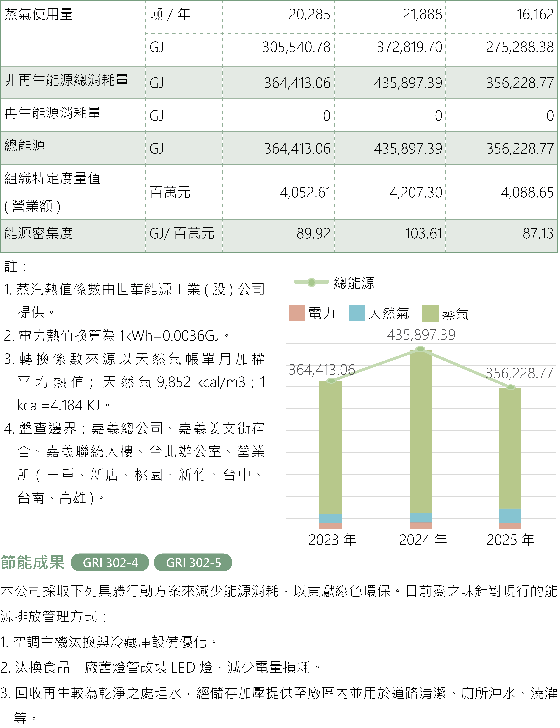Click the revenue value 4,207.30

click(x=416, y=193)
